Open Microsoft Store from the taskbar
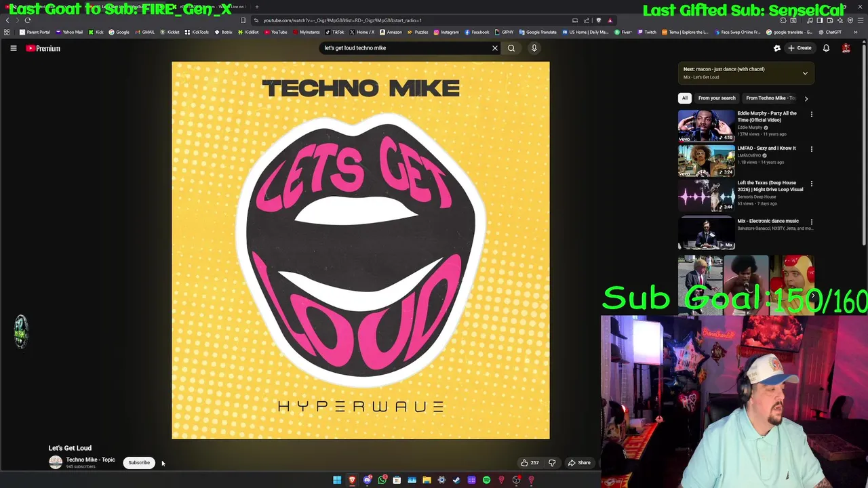The width and height of the screenshot is (868, 488). tap(397, 481)
